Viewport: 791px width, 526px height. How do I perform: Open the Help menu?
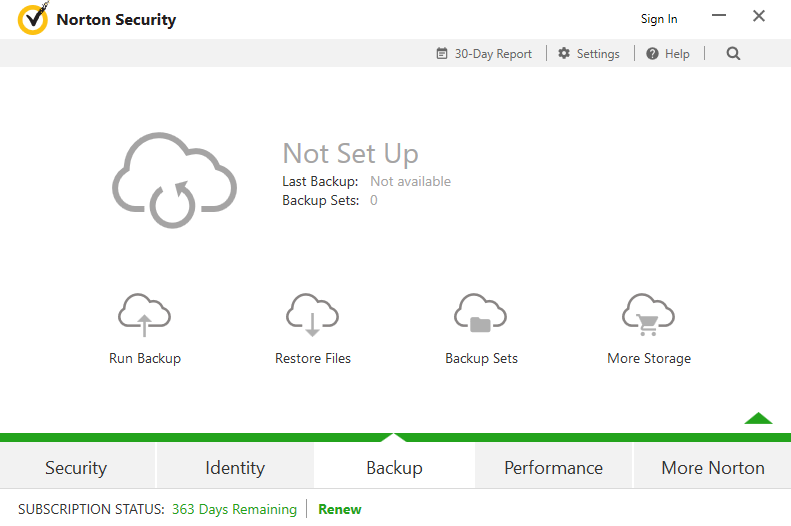tap(668, 53)
